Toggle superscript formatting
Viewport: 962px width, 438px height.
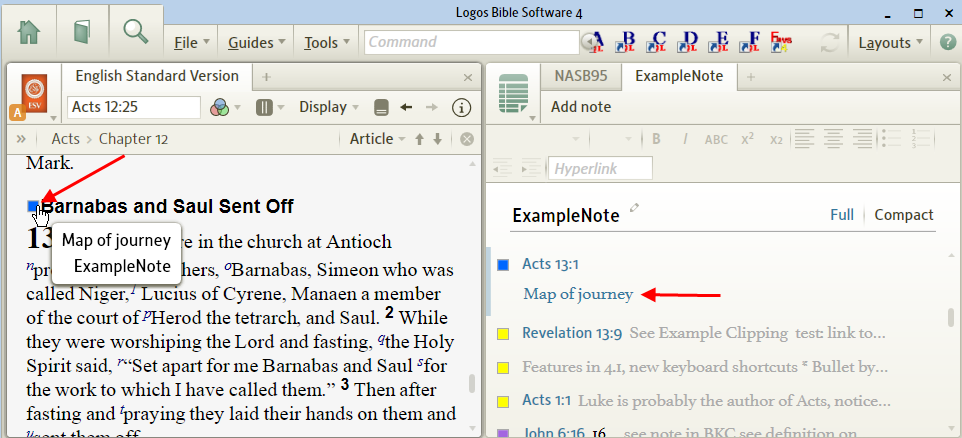click(747, 139)
